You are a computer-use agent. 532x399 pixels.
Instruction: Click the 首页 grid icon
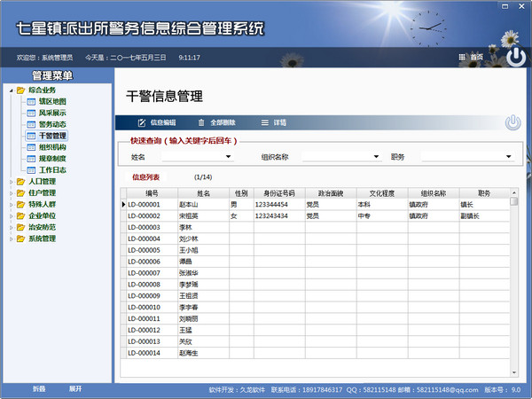pyautogui.click(x=462, y=57)
